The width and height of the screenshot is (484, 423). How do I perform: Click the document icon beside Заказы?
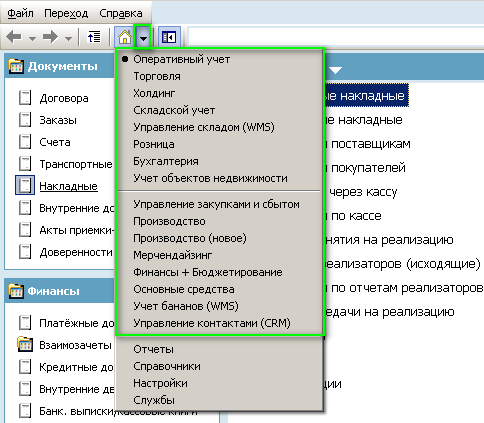click(x=25, y=120)
